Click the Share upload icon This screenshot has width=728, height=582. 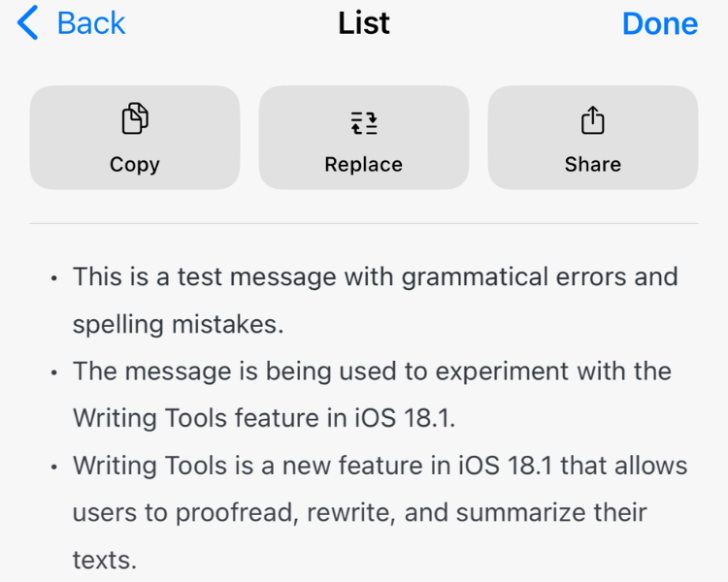592,120
